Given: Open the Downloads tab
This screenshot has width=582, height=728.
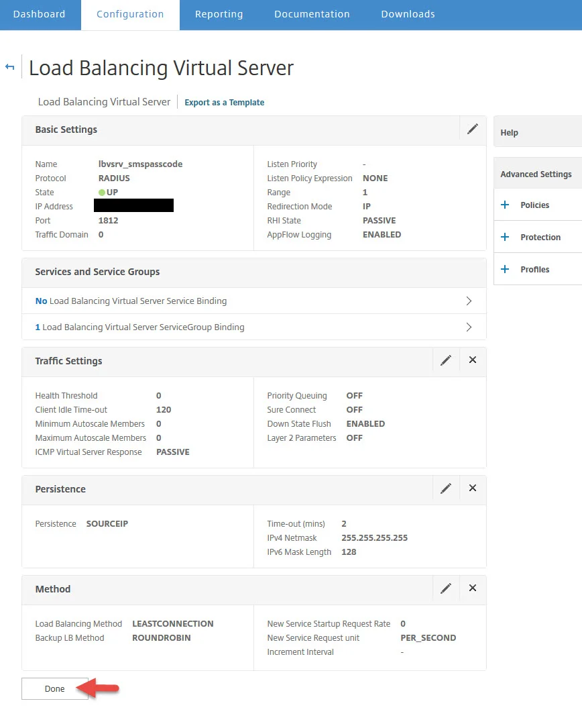Looking at the screenshot, I should click(x=408, y=14).
